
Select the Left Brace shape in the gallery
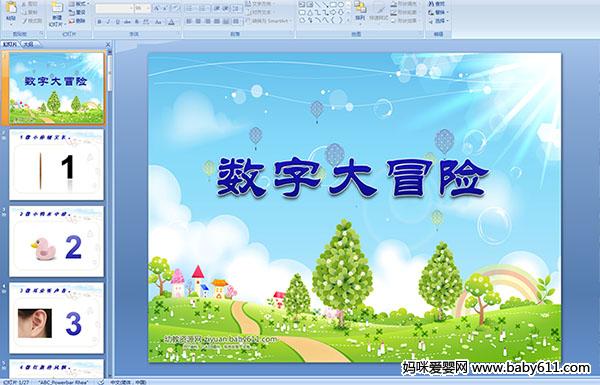point(333,20)
